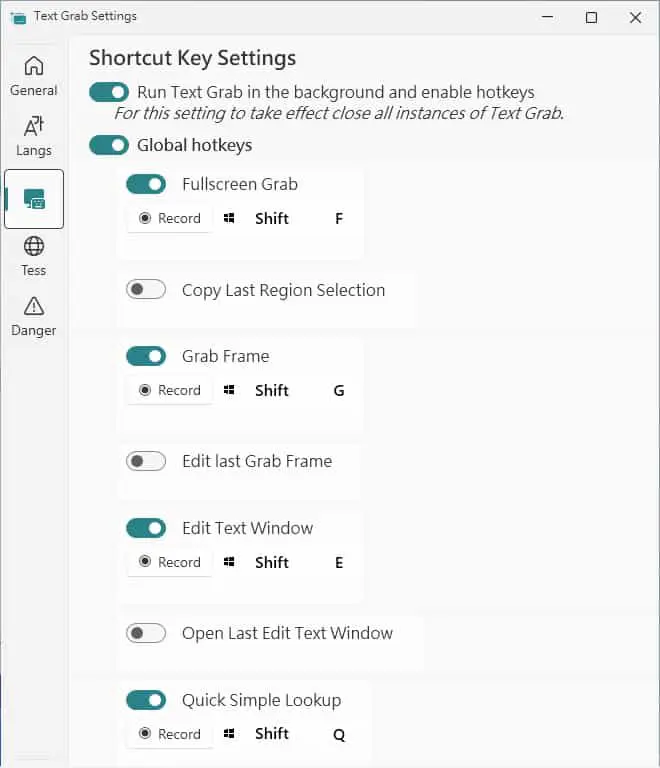The width and height of the screenshot is (660, 768).
Task: Record a new shortcut for Grab Frame
Action: (170, 390)
